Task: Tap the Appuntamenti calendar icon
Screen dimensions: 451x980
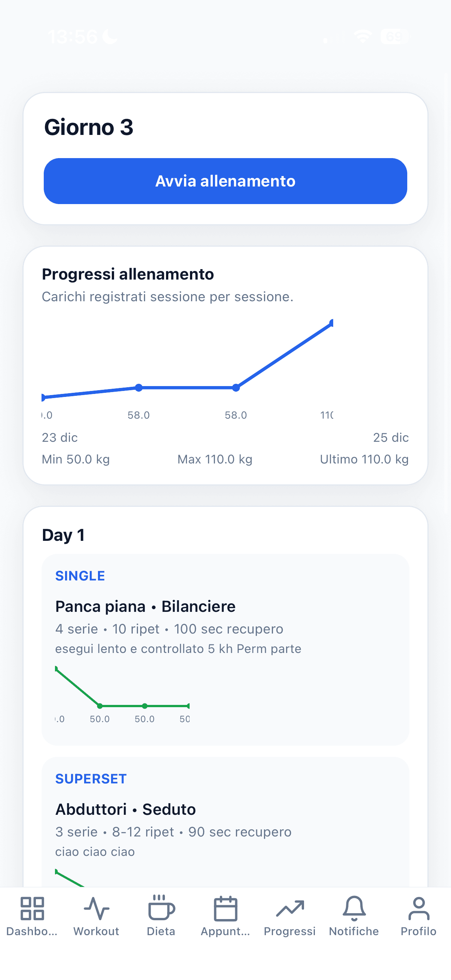Action: (x=225, y=909)
